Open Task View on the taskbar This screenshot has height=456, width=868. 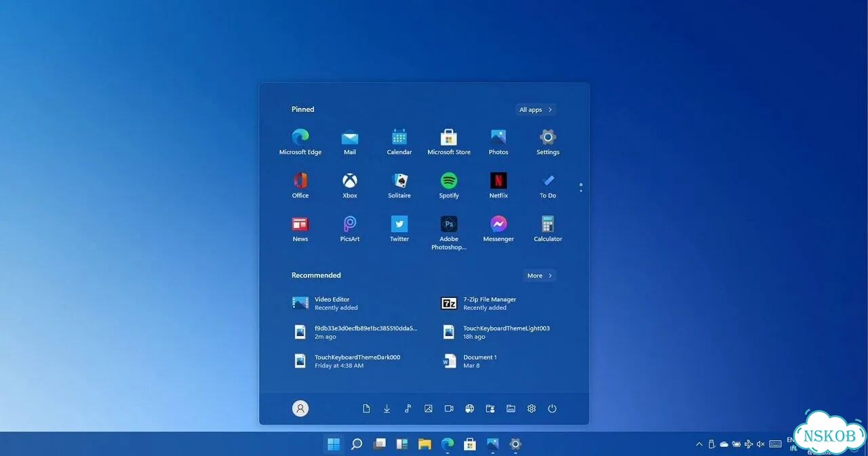pos(380,444)
